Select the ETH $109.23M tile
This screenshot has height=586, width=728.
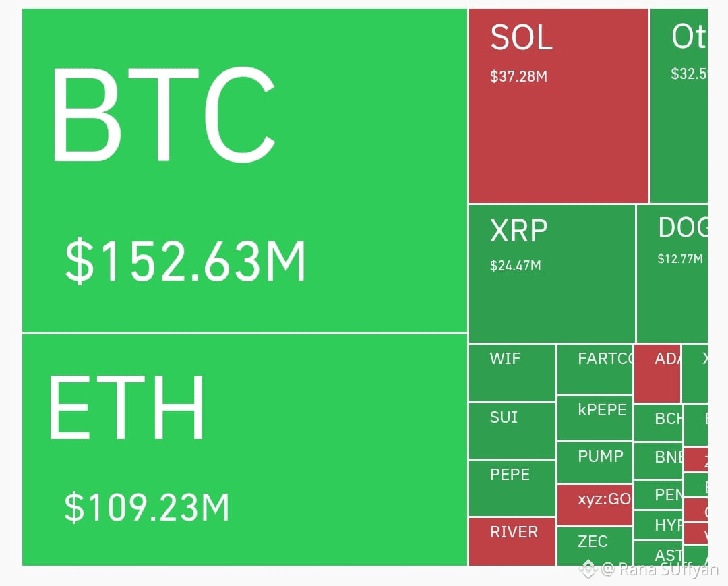pyautogui.click(x=245, y=450)
